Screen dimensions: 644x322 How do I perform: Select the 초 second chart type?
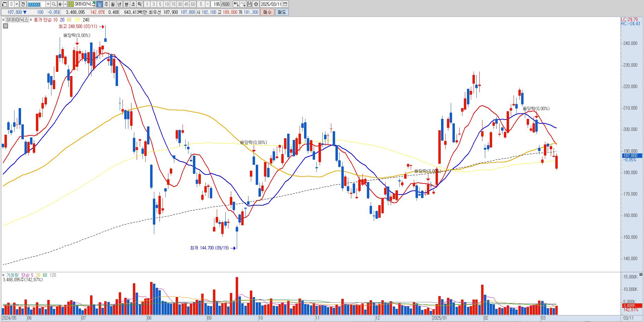[x=133, y=4]
